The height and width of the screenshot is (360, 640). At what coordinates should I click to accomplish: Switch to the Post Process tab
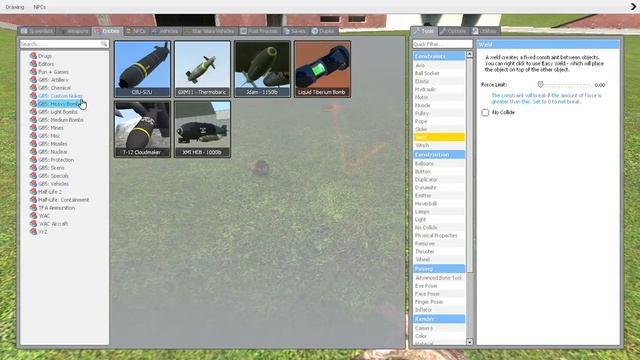pyautogui.click(x=259, y=31)
